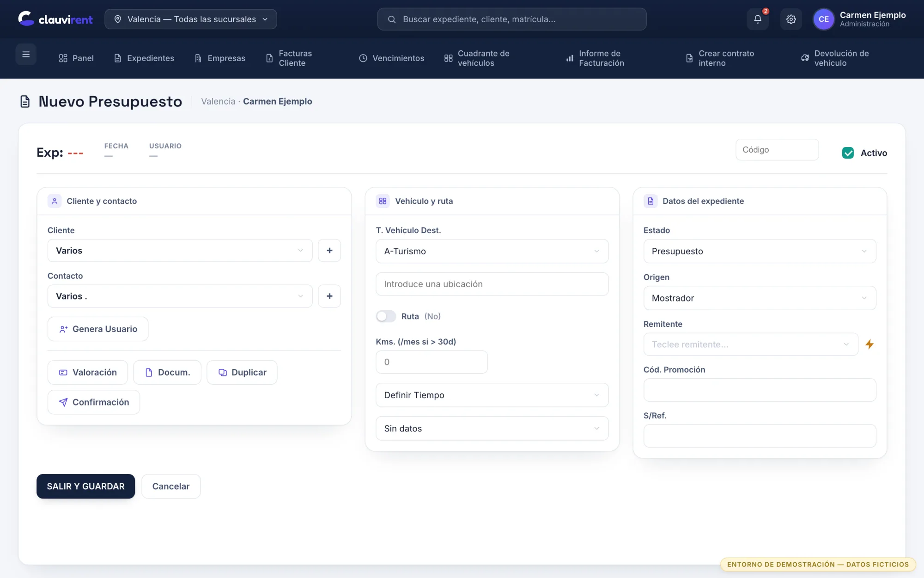This screenshot has height=578, width=924.
Task: Click the Introduce una ubicación field
Action: point(492,284)
